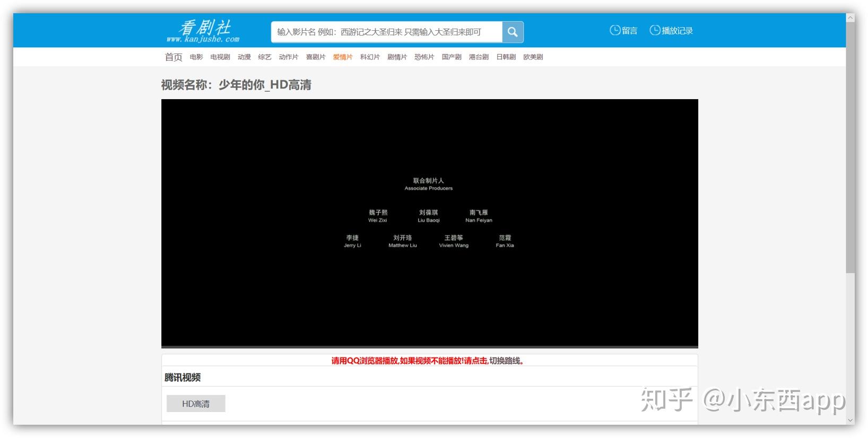Open the 剧情片 category
868x438 pixels.
point(397,57)
